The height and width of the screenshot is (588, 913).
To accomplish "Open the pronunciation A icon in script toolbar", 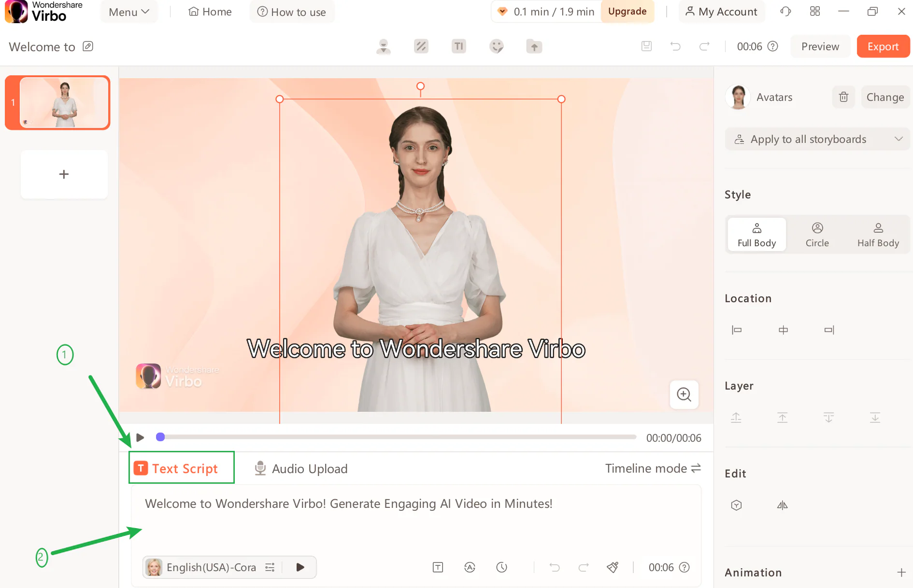I will click(x=470, y=567).
